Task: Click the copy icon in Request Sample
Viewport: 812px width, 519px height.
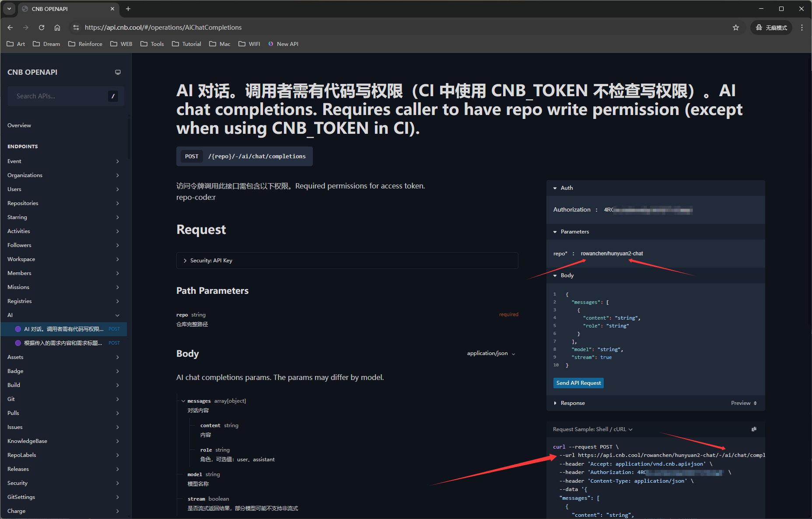Action: 754,429
